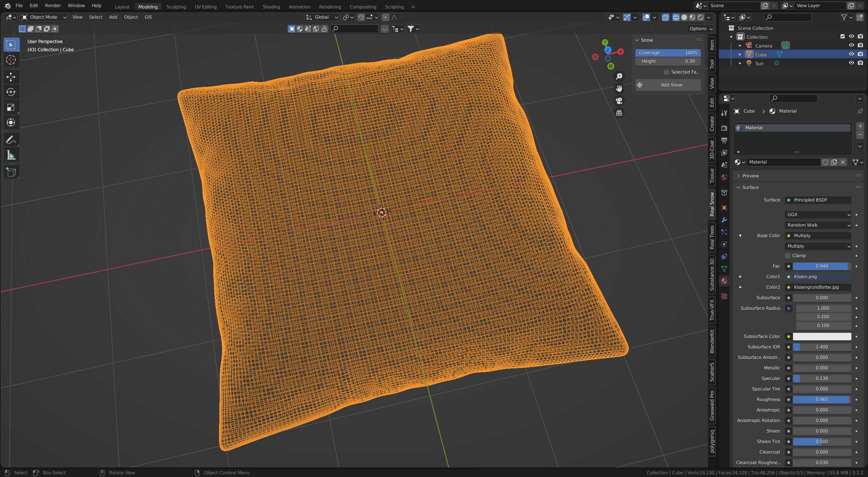Click the Subsurface Color swatch
This screenshot has height=477, width=868.
tap(822, 337)
